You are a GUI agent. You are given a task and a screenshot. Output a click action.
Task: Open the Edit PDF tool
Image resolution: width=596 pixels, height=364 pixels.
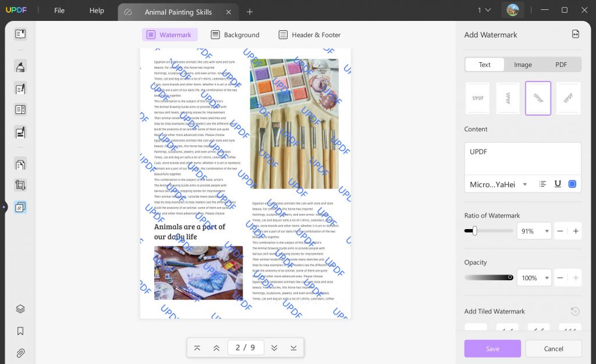20,88
